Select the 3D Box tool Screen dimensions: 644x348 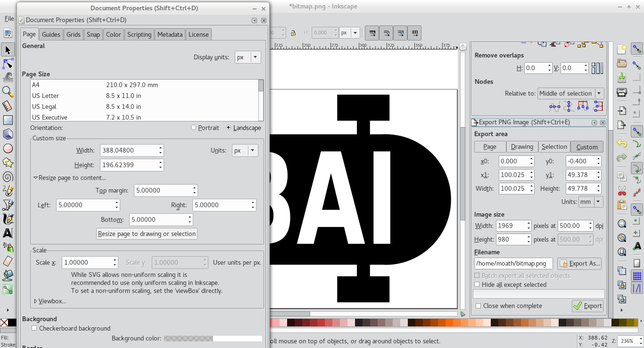8,134
